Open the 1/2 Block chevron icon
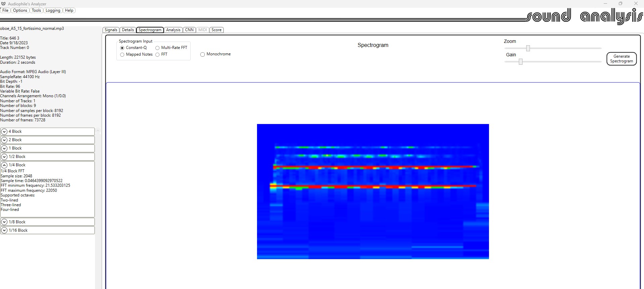Viewport: 644px width, 289px height. pos(4,157)
